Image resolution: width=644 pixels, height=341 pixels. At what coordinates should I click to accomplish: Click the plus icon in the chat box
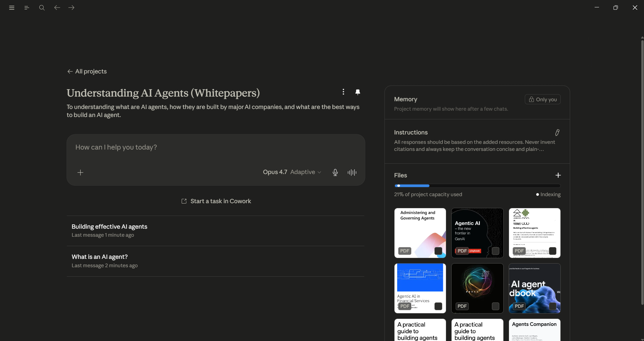(x=80, y=172)
